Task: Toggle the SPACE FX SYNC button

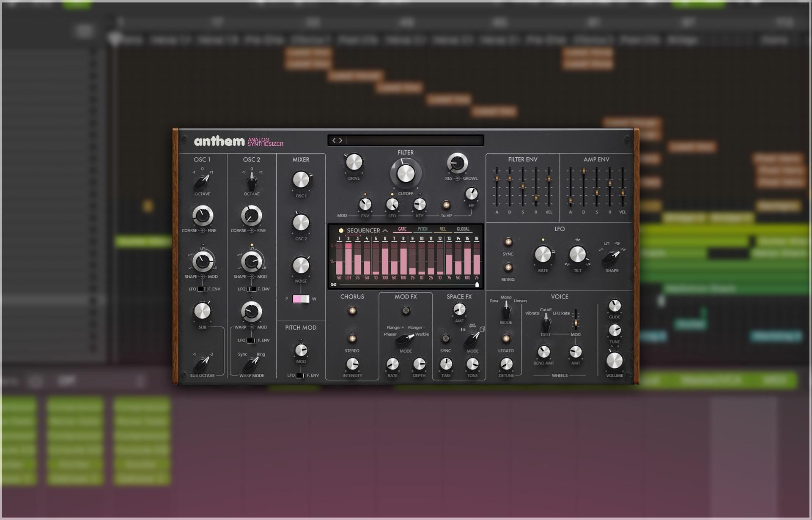Action: point(445,339)
